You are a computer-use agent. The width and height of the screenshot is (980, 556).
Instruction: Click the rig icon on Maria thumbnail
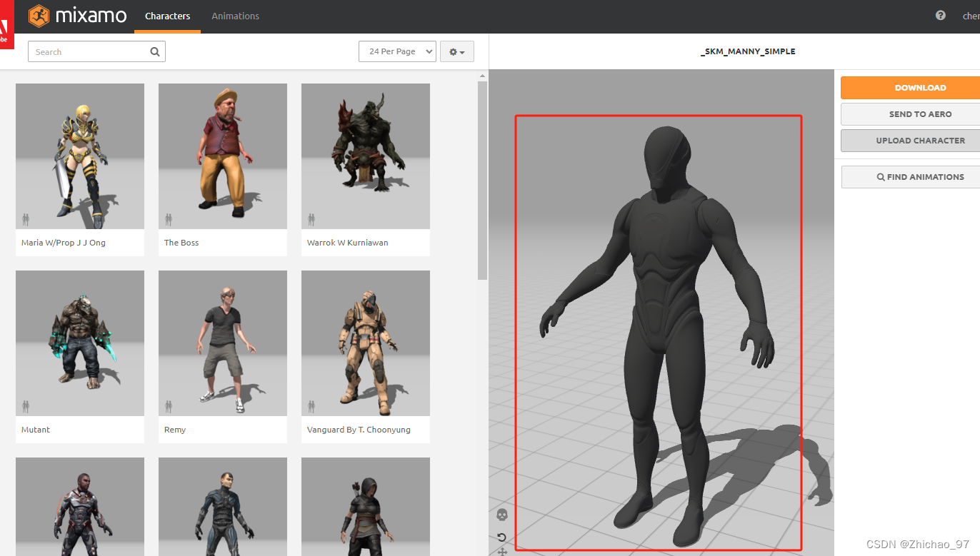pyautogui.click(x=26, y=219)
